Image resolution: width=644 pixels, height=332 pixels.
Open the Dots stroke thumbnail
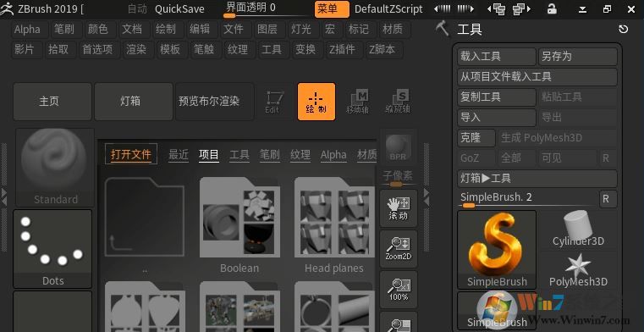(x=52, y=249)
